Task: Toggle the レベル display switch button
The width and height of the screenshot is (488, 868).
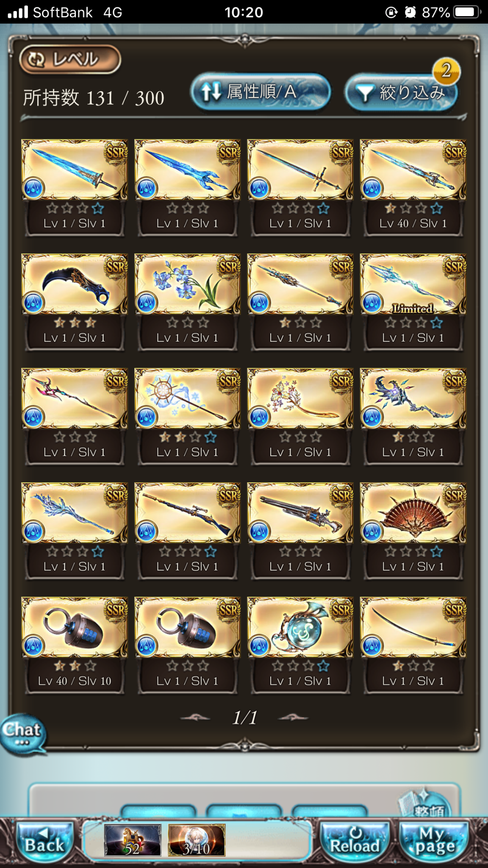Action: click(70, 59)
